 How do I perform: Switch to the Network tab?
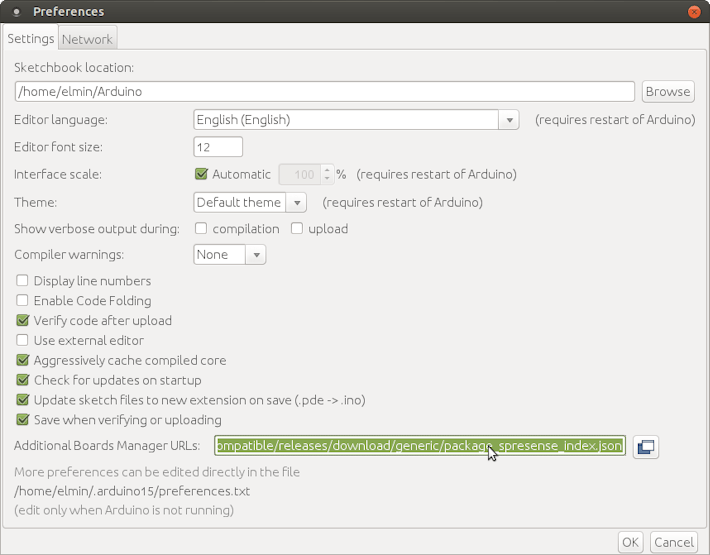click(87, 39)
